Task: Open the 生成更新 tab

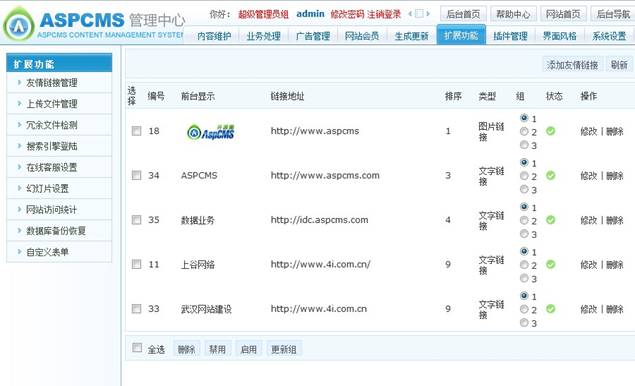Action: point(411,36)
